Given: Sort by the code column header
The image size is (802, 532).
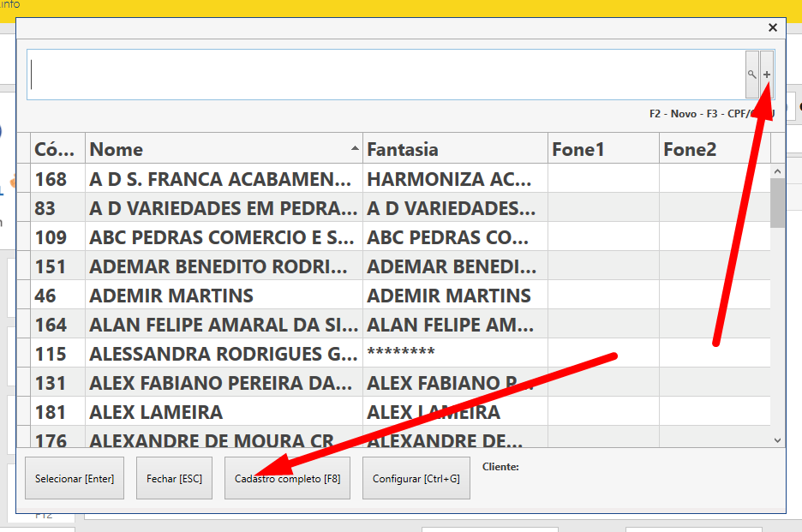Looking at the screenshot, I should tap(58, 149).
